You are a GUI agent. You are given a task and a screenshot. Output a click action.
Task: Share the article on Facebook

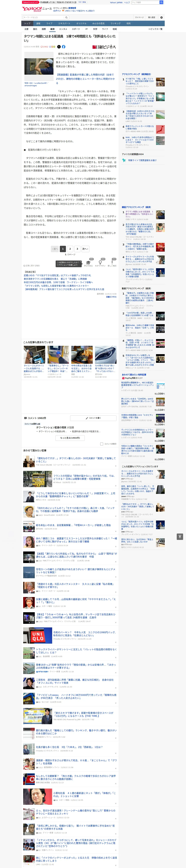63,47
